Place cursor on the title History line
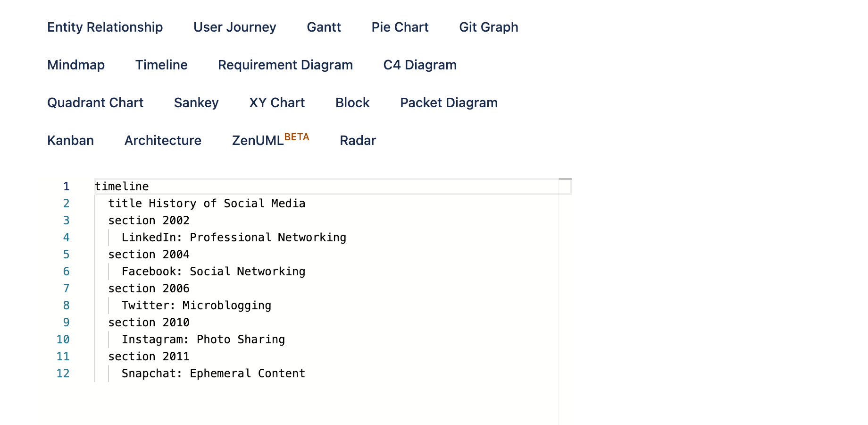The height and width of the screenshot is (425, 868). 207,204
